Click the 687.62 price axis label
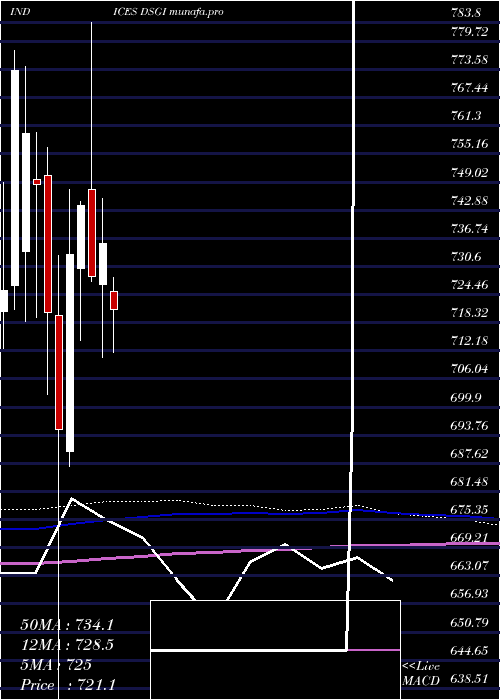The height and width of the screenshot is (700, 500). click(469, 454)
